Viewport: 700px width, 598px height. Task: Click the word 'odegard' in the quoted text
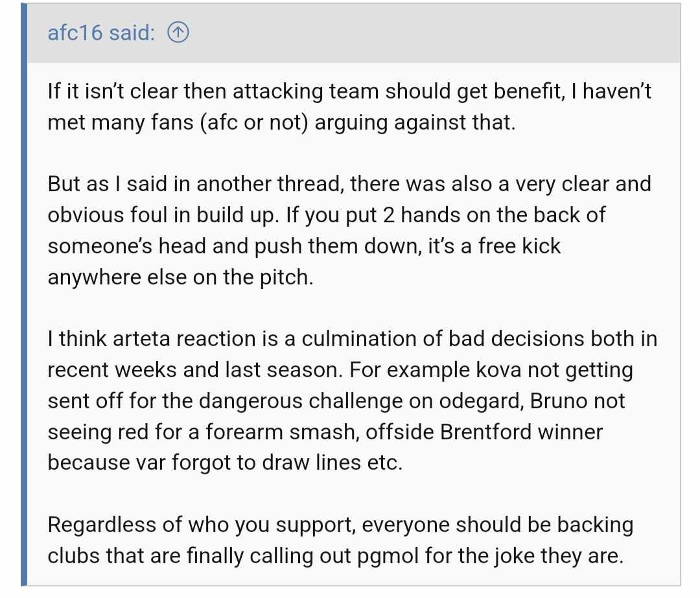click(x=481, y=401)
